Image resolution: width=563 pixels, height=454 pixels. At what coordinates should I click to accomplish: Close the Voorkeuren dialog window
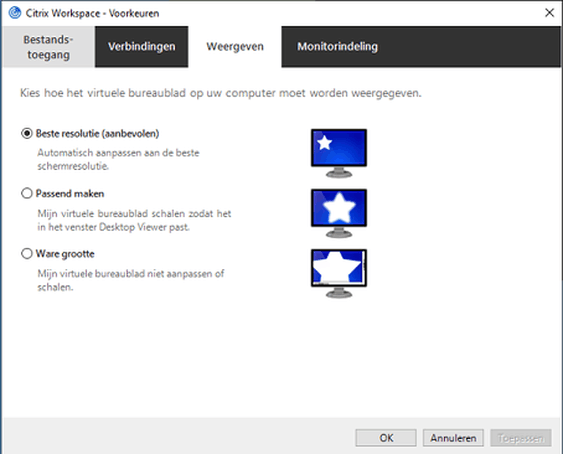[549, 13]
